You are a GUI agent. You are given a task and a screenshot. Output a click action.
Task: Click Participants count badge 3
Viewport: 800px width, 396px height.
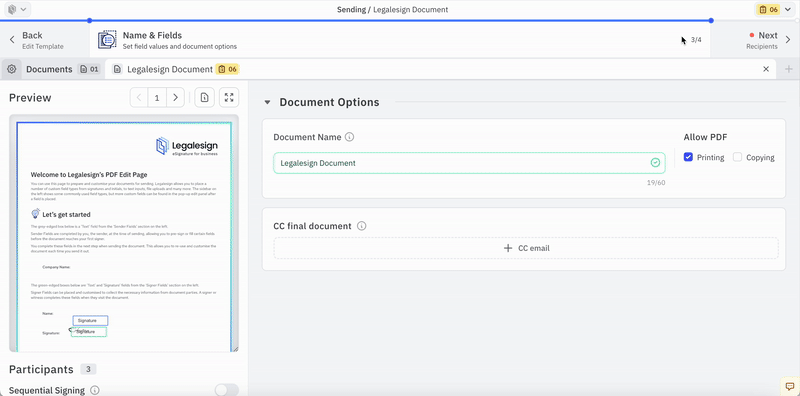pyautogui.click(x=88, y=369)
